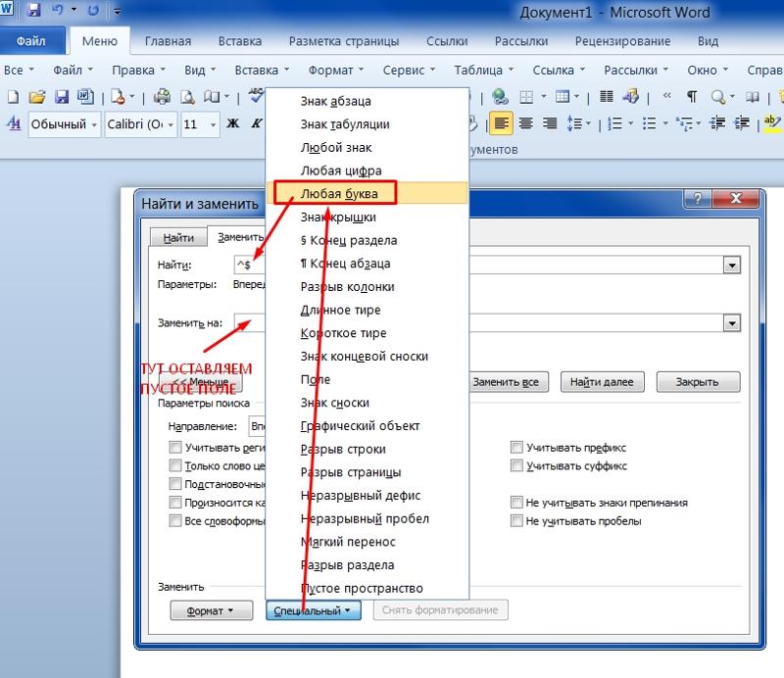Check 'Не учитывать знаки препинания' option

(x=516, y=503)
